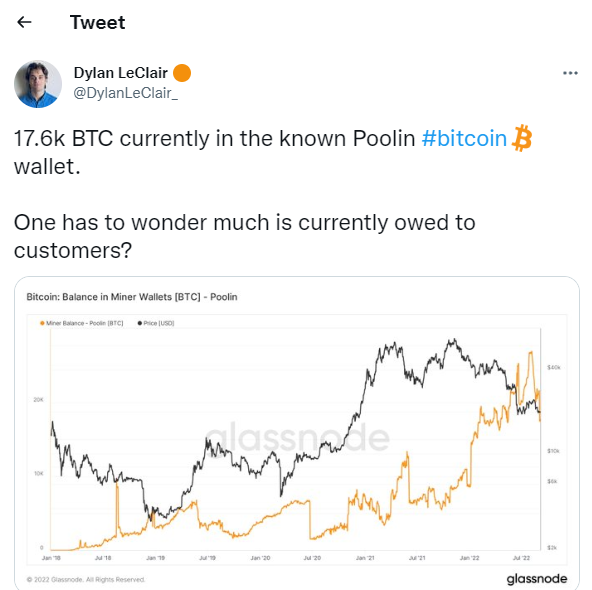592x590 pixels.
Task: Open the Glassnode chart image
Action: click(x=297, y=433)
